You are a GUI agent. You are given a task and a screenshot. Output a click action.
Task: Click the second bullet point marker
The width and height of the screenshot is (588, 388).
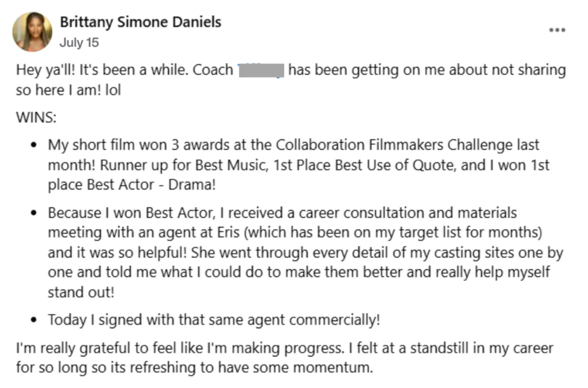(34, 213)
